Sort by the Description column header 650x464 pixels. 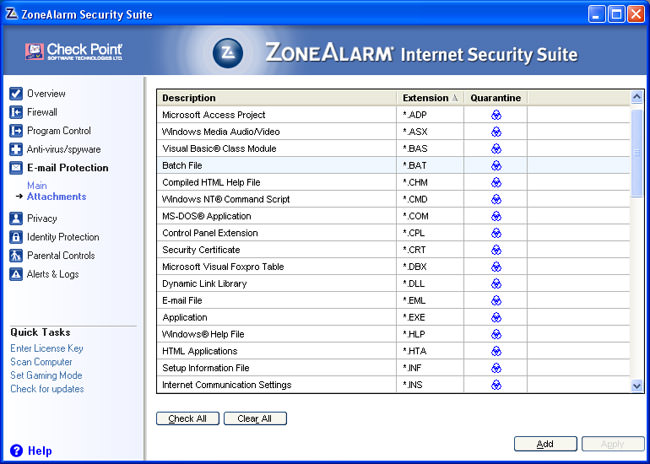click(277, 98)
